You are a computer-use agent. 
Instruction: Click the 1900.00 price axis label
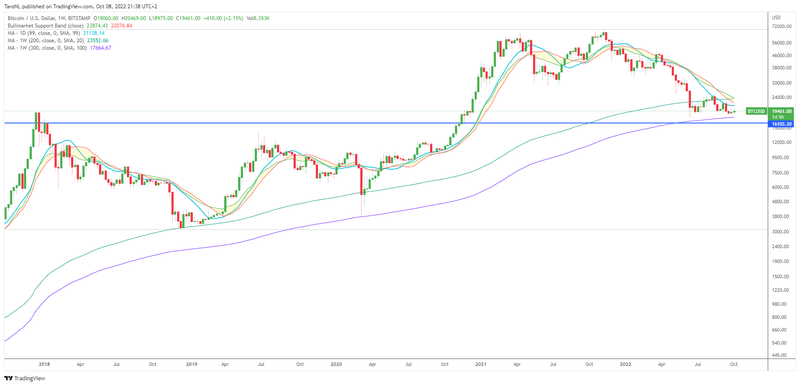pyautogui.click(x=782, y=262)
